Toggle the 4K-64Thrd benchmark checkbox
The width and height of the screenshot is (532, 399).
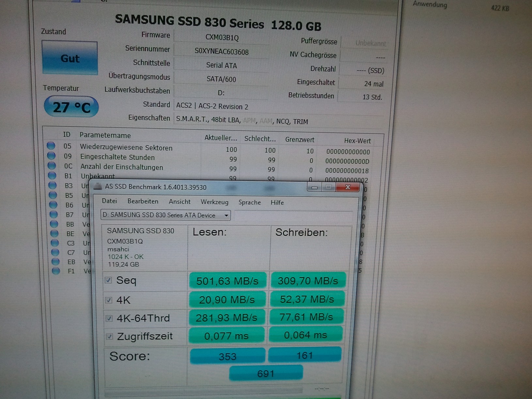109,318
